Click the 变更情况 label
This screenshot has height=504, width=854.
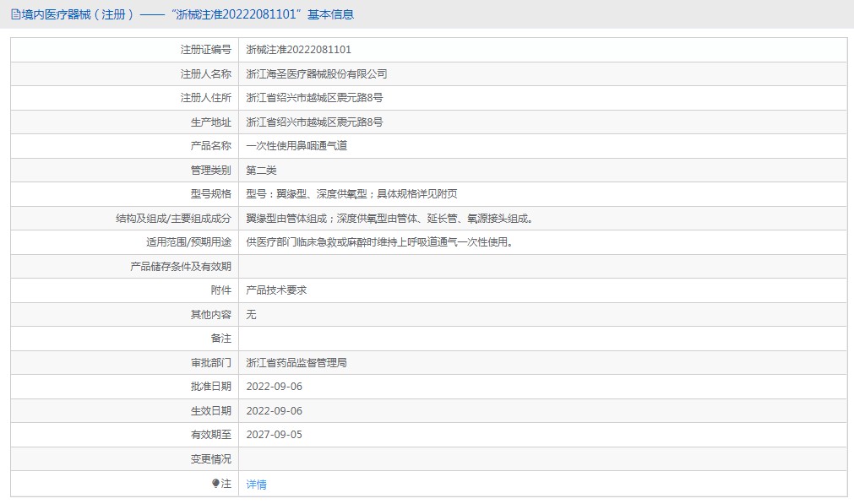[211, 458]
